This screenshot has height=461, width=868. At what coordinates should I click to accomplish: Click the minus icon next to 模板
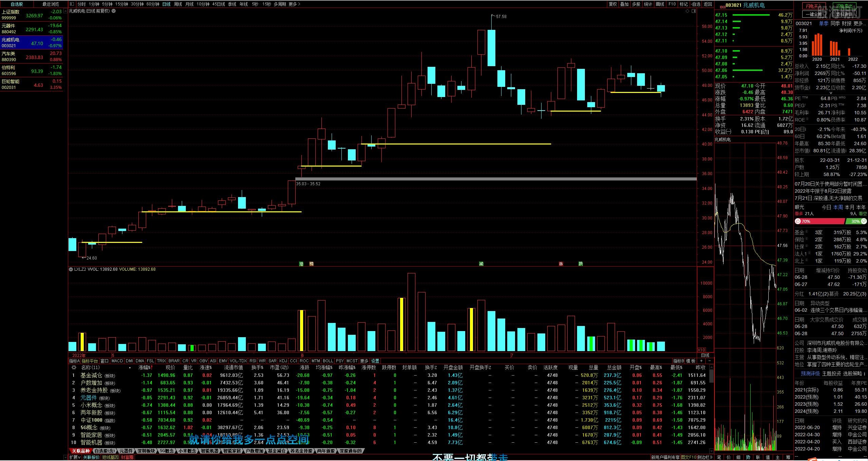point(709,361)
